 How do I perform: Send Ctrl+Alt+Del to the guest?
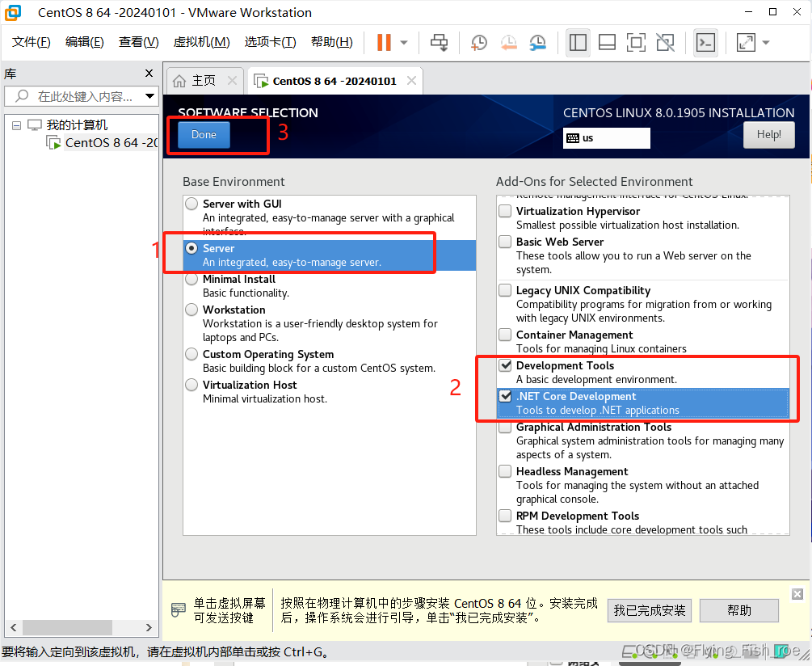[x=439, y=42]
